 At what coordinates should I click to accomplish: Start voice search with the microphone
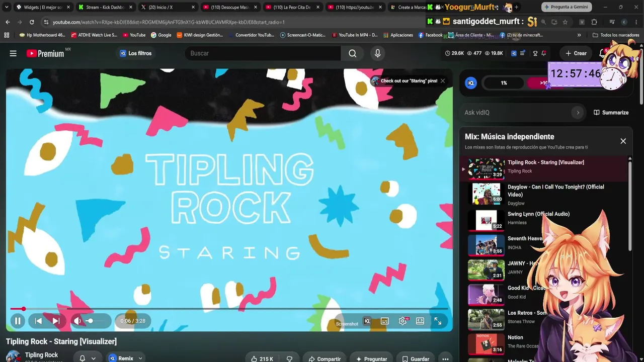[378, 53]
